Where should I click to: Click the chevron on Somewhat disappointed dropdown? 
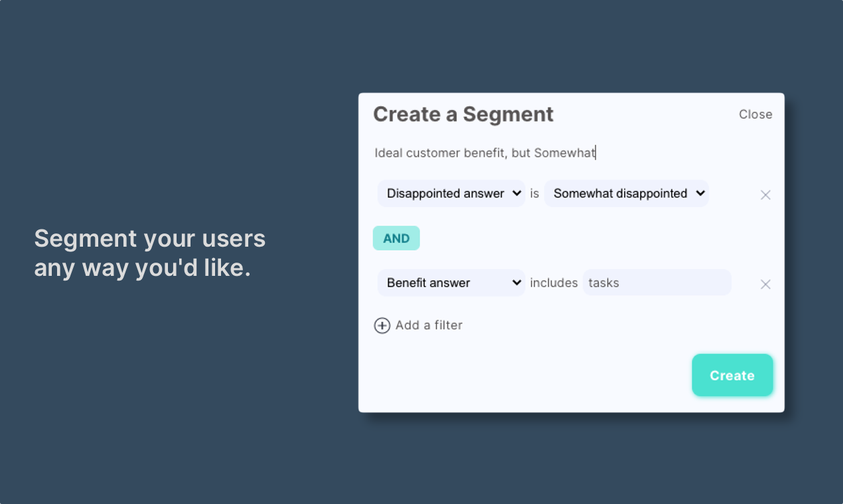[700, 194]
